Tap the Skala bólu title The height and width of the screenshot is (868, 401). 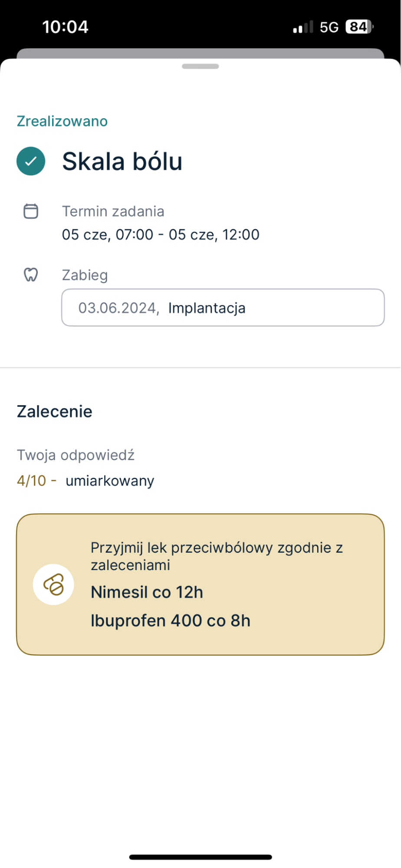pyautogui.click(x=122, y=162)
